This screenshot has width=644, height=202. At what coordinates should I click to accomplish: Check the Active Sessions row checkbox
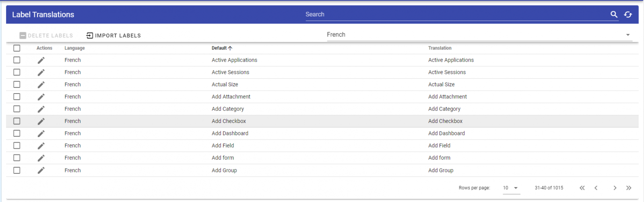click(17, 72)
